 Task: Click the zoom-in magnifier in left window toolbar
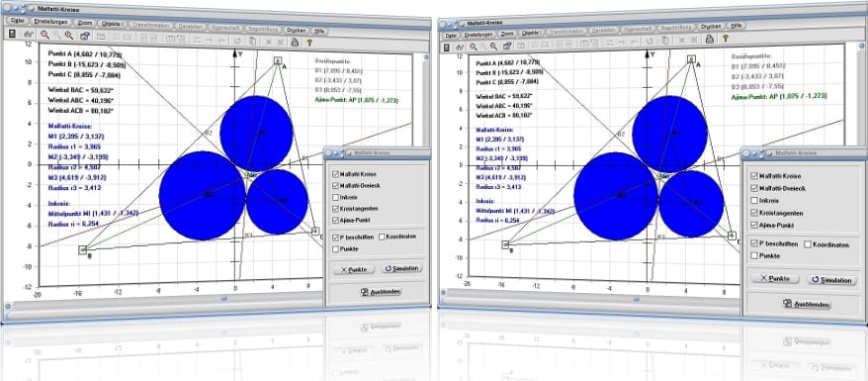pos(69,35)
